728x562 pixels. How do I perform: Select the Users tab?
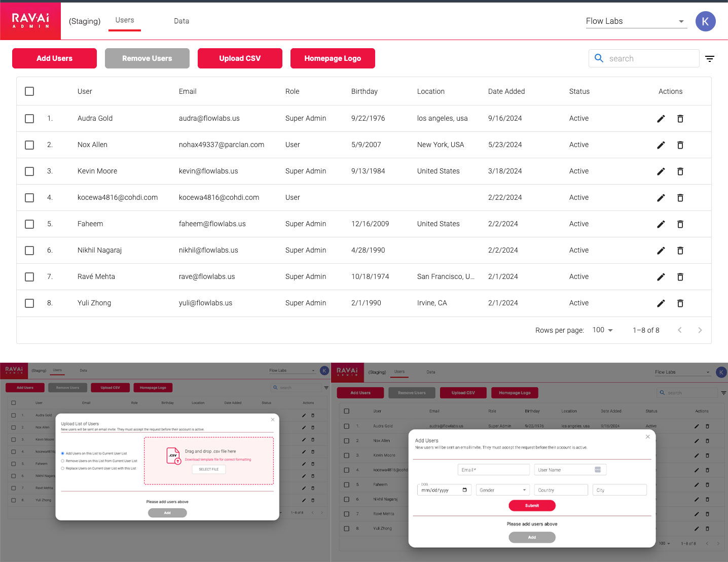click(x=125, y=20)
